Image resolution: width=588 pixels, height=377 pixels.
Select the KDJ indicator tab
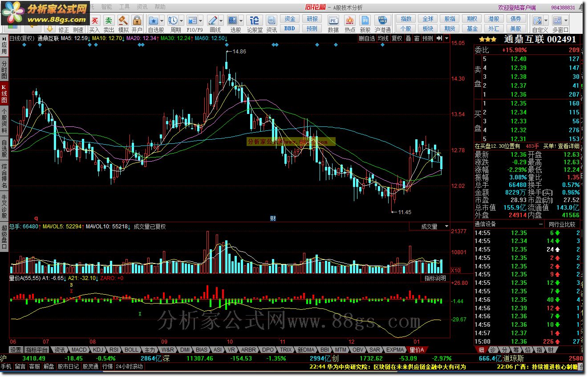[98, 350]
